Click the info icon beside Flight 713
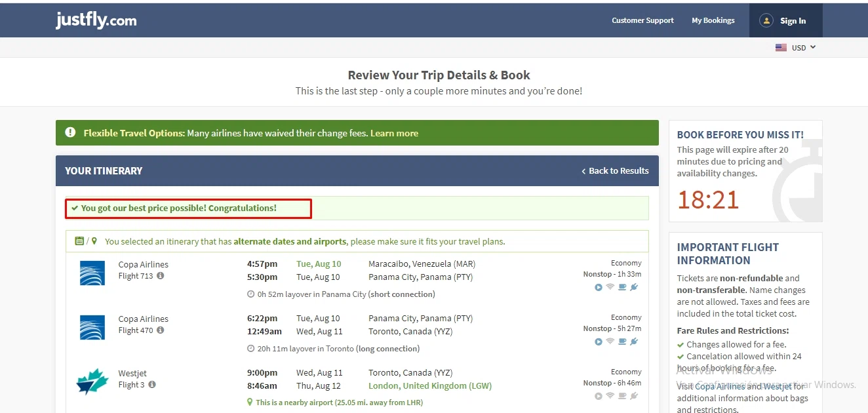Viewport: 868px width, 413px height. 161,276
